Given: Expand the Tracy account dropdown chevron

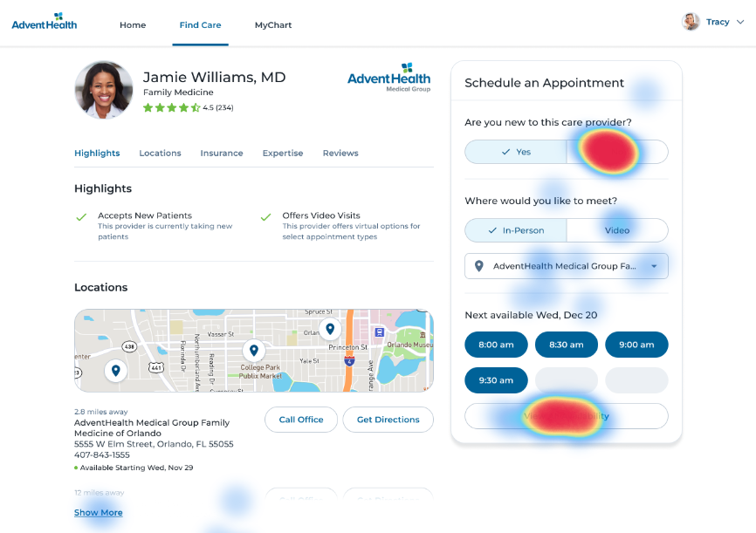Looking at the screenshot, I should click(x=740, y=22).
